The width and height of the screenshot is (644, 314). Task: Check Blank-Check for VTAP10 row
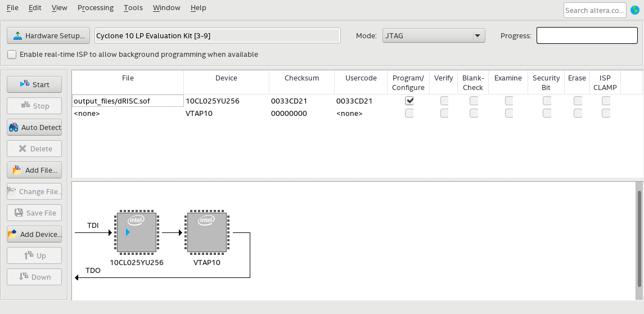click(474, 113)
